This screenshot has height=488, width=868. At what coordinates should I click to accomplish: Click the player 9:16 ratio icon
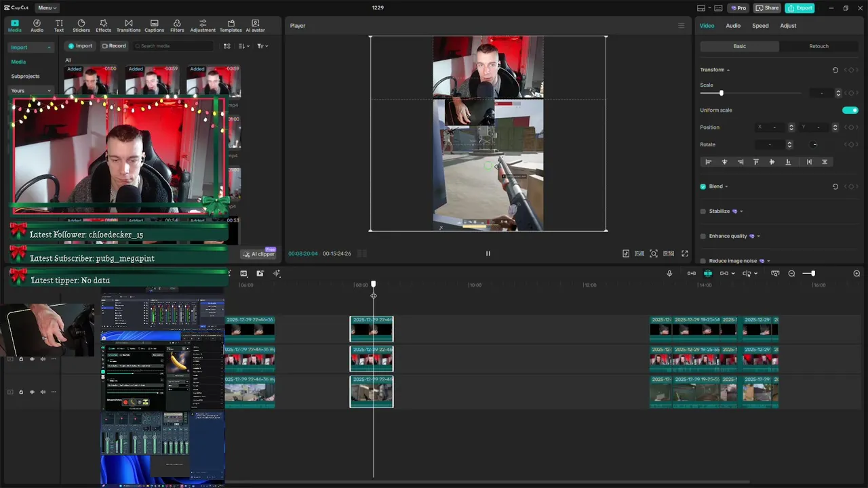pos(669,253)
